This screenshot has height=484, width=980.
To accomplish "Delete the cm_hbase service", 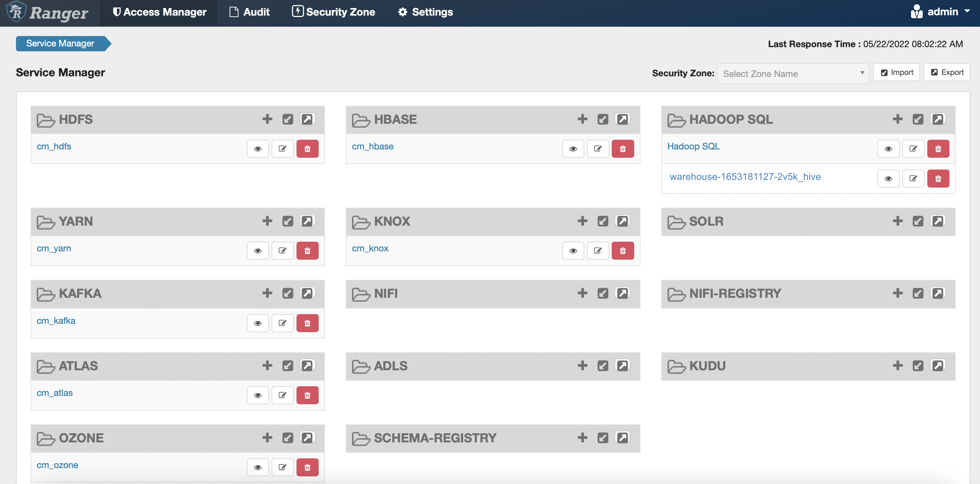I will (x=622, y=149).
